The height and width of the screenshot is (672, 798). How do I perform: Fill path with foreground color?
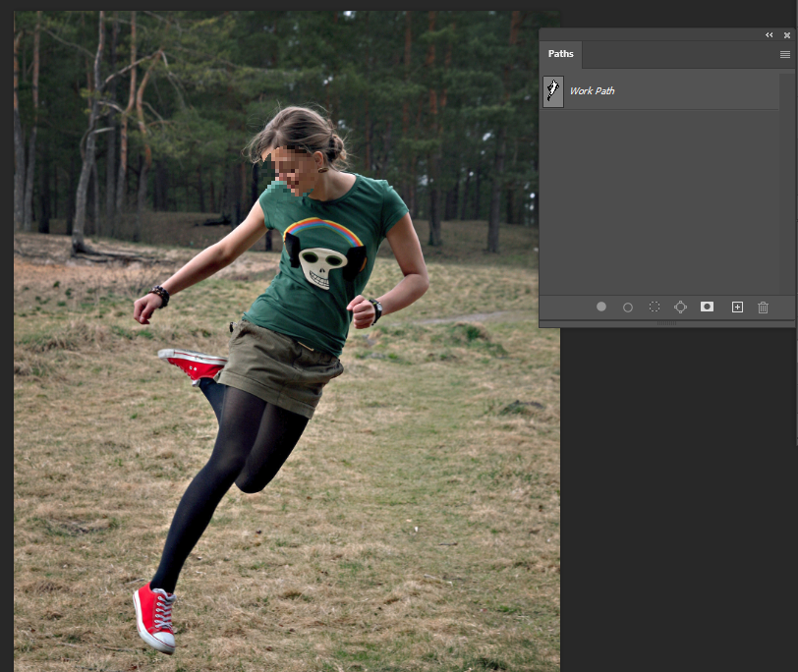coord(601,307)
